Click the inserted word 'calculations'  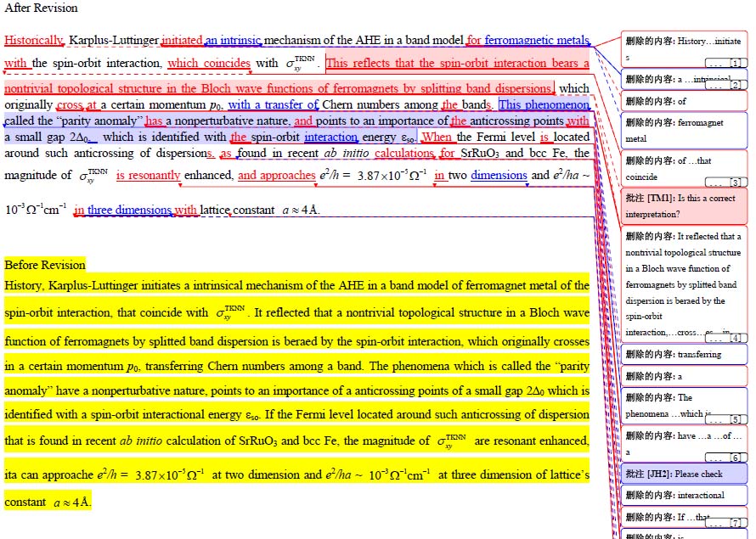coord(404,153)
